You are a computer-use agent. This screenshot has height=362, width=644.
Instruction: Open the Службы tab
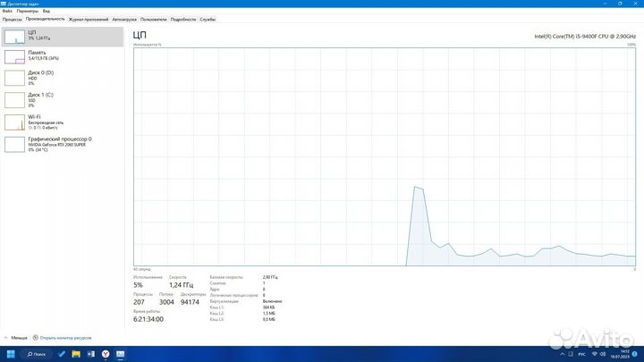208,20
